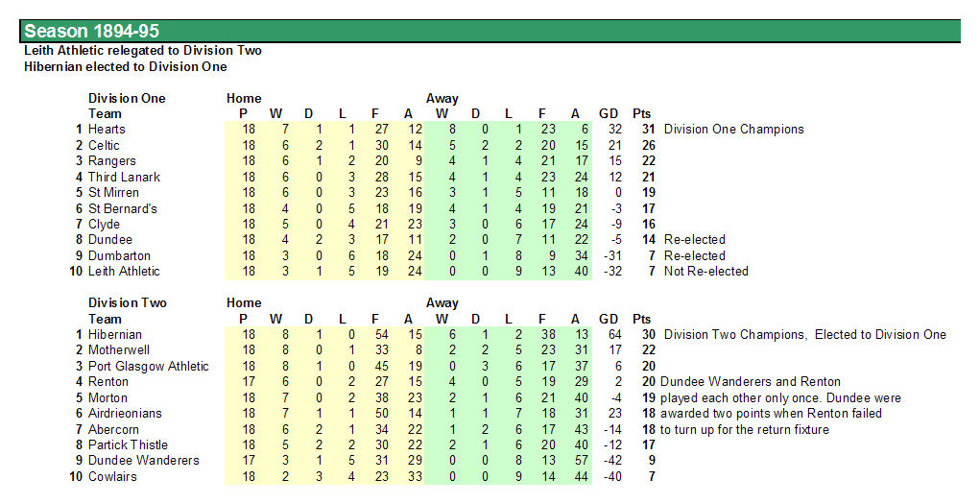Select the Leith Athletic team cell
980x504 pixels.
(x=124, y=272)
